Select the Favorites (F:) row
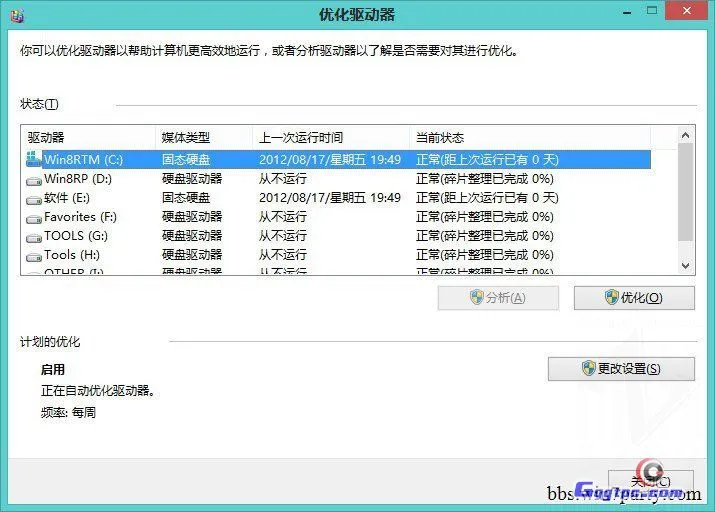The image size is (715, 512). click(338, 217)
